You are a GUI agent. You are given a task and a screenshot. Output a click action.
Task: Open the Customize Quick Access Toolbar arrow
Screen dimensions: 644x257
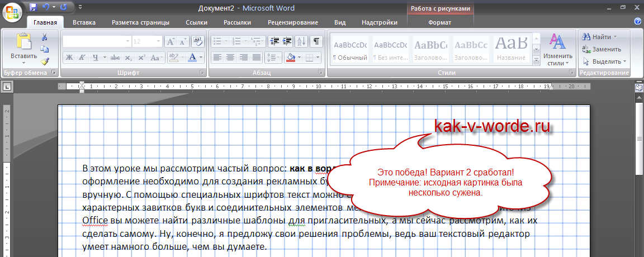80,7
